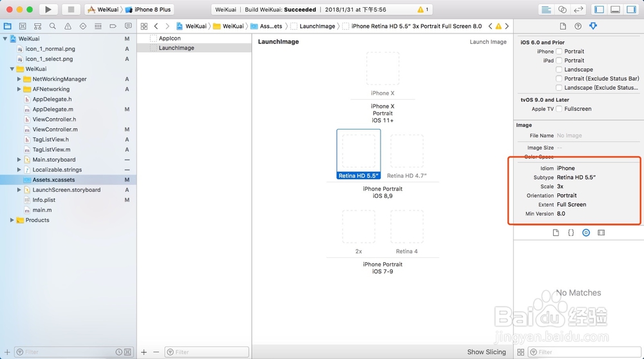Select the Retina HD 4.7" image well

click(x=406, y=151)
